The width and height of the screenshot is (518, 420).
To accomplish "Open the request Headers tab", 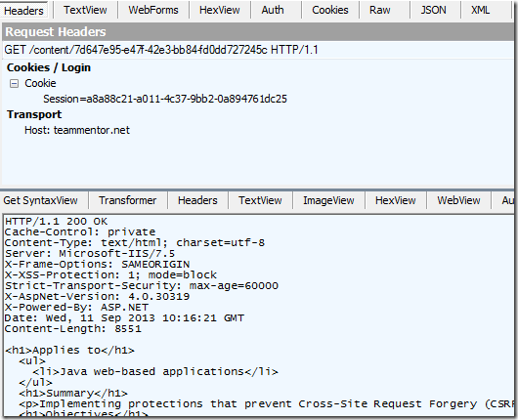I will pyautogui.click(x=23, y=10).
